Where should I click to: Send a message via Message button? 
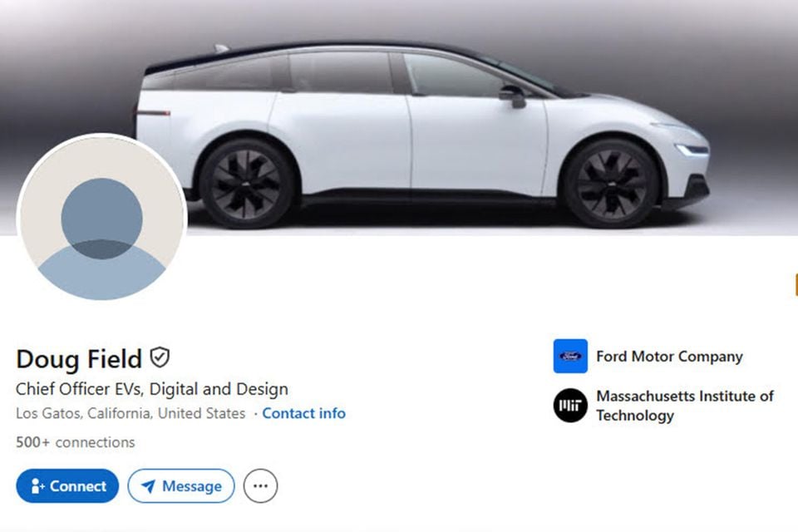tap(181, 485)
